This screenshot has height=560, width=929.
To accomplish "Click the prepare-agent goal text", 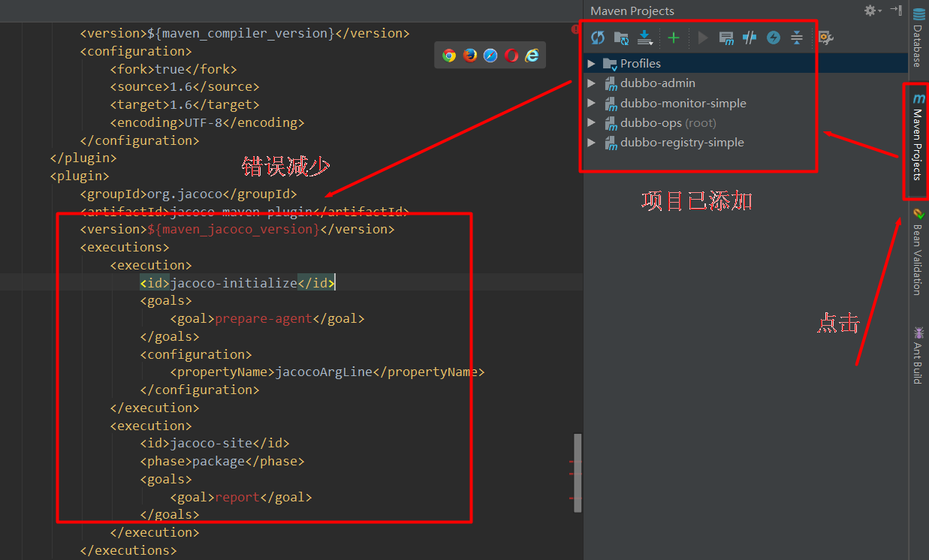I will [264, 318].
